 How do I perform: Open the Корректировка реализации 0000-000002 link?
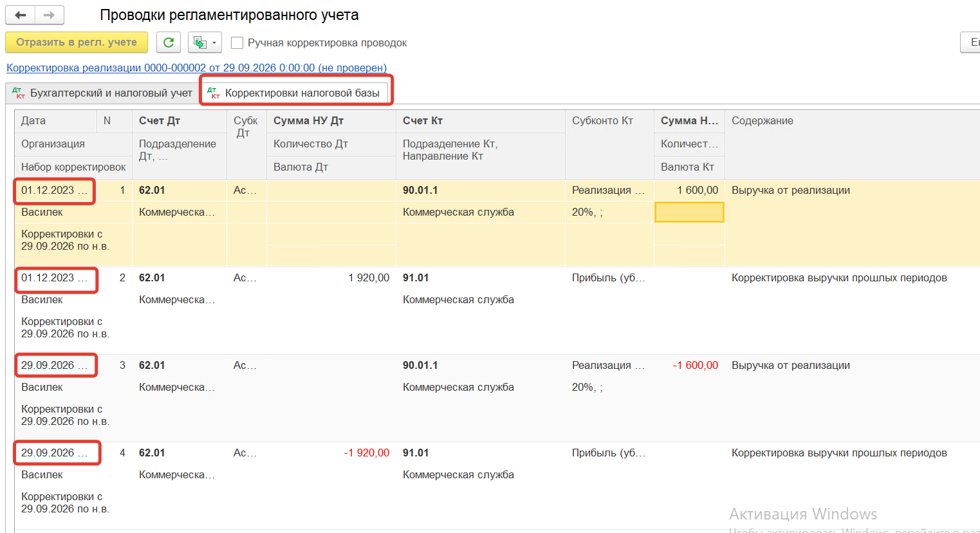[x=197, y=68]
